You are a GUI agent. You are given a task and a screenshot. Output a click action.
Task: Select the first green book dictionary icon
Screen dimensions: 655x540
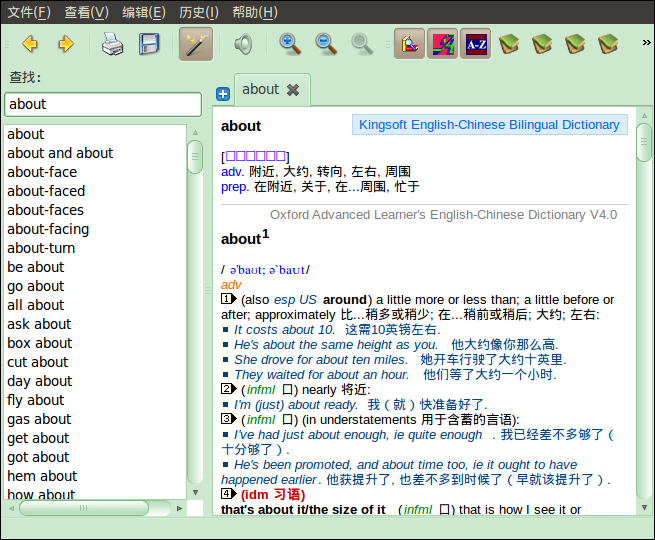[508, 44]
